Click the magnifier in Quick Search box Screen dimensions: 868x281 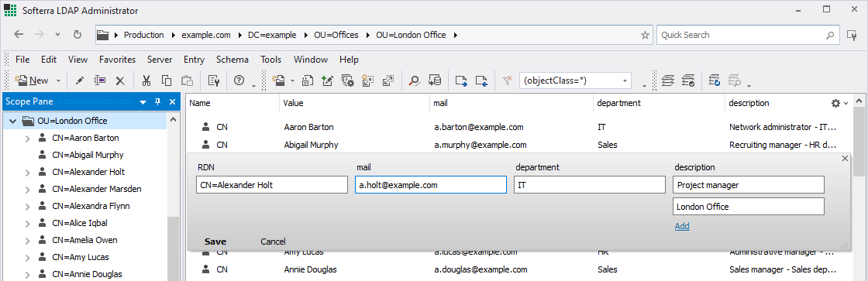[x=830, y=35]
